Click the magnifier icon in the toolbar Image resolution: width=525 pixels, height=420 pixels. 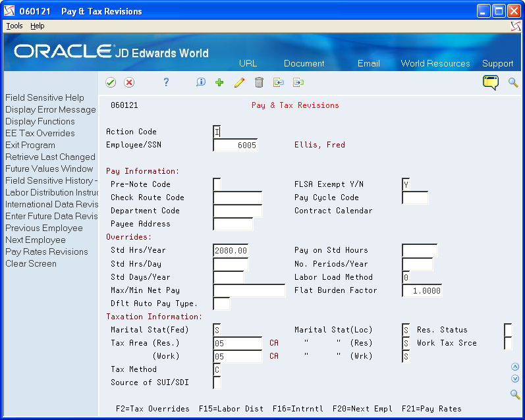coord(513,82)
